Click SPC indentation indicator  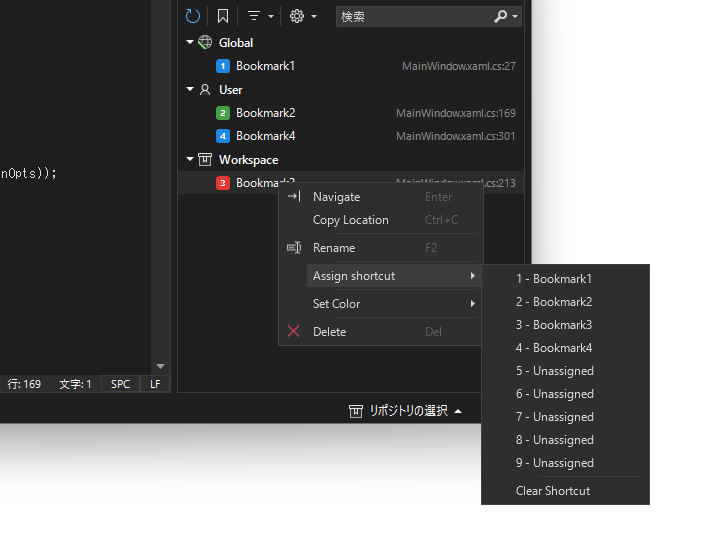120,384
